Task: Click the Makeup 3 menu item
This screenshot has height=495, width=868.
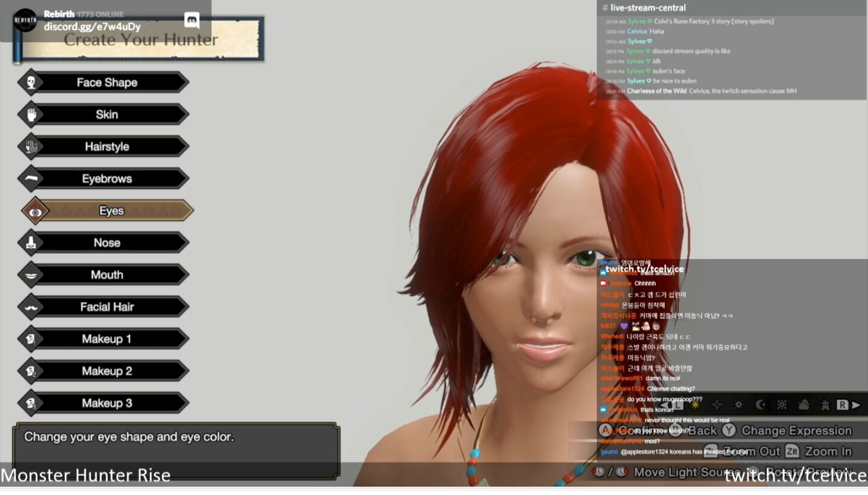Action: point(104,403)
